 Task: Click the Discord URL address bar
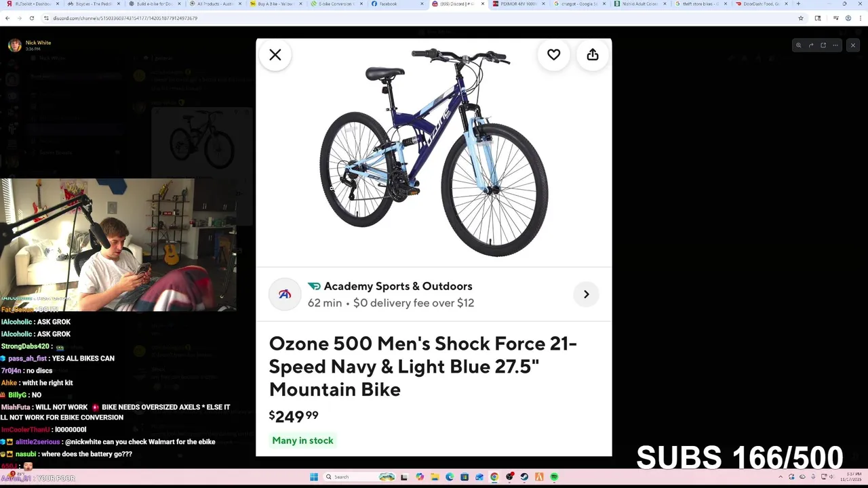tap(271, 18)
